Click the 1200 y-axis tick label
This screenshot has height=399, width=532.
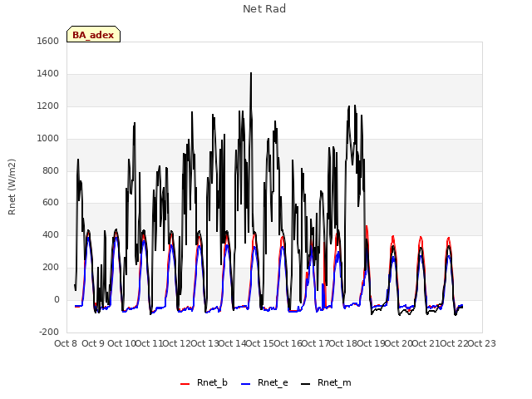pyautogui.click(x=48, y=106)
